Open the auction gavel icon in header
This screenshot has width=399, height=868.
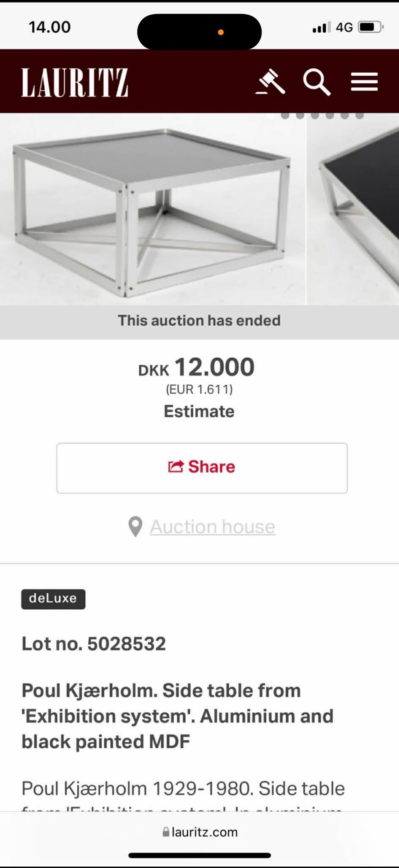point(270,82)
